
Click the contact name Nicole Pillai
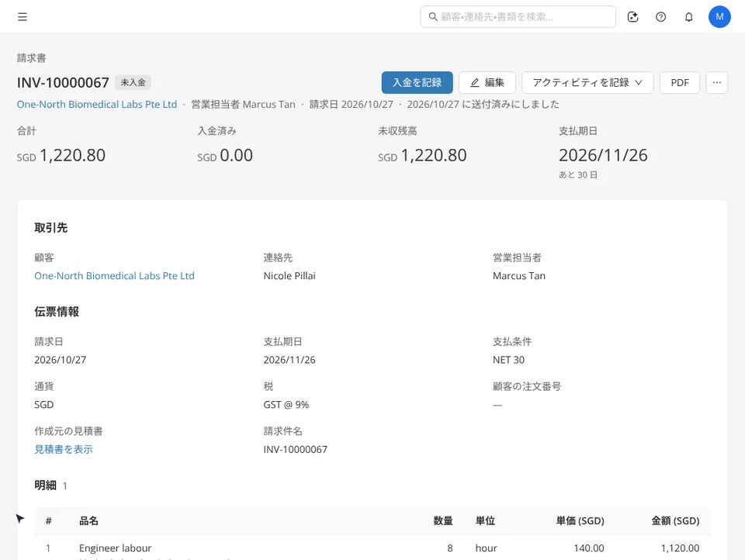[289, 276]
